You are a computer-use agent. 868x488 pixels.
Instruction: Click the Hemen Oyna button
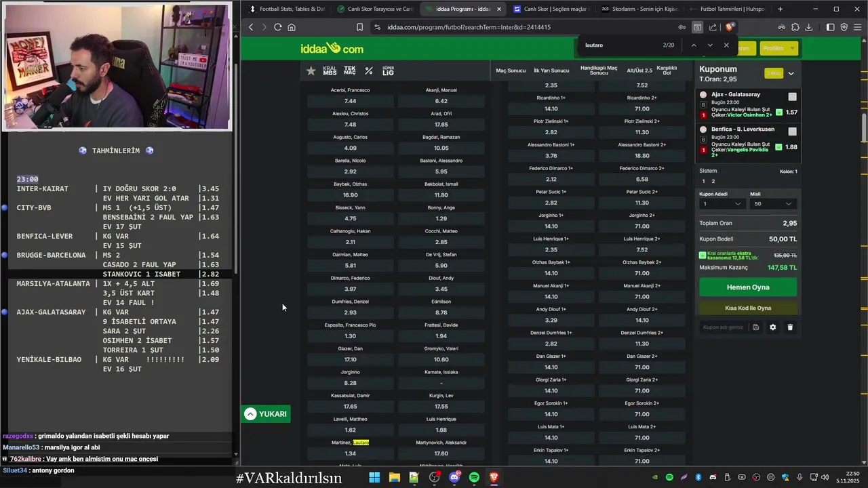coord(748,287)
